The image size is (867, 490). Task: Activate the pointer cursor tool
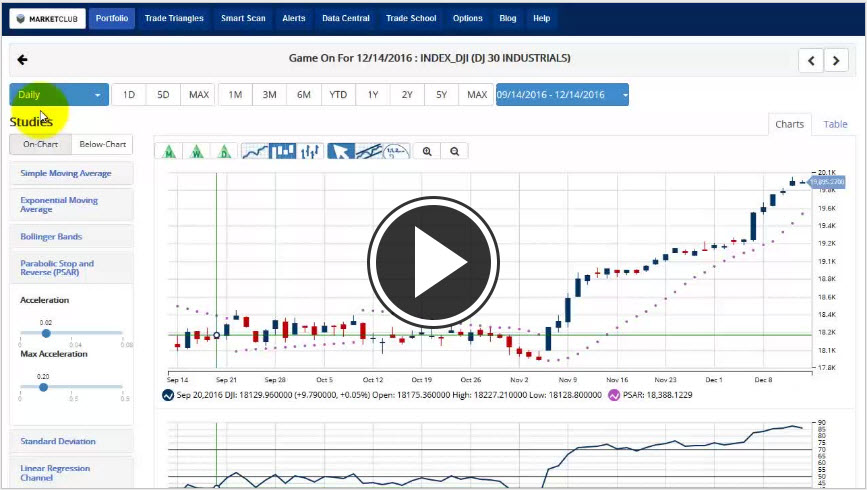click(341, 152)
